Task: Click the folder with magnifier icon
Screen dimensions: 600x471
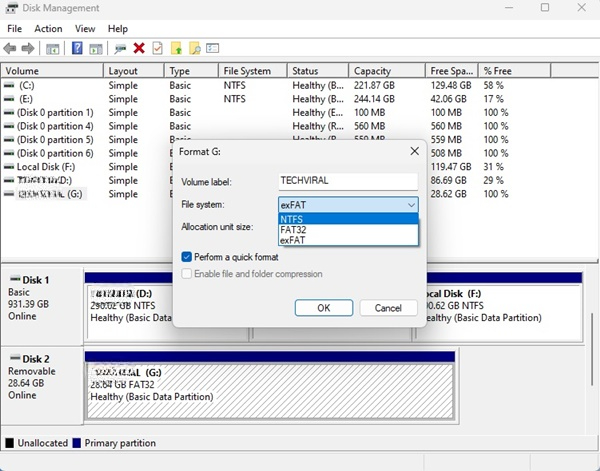Action: pyautogui.click(x=194, y=49)
